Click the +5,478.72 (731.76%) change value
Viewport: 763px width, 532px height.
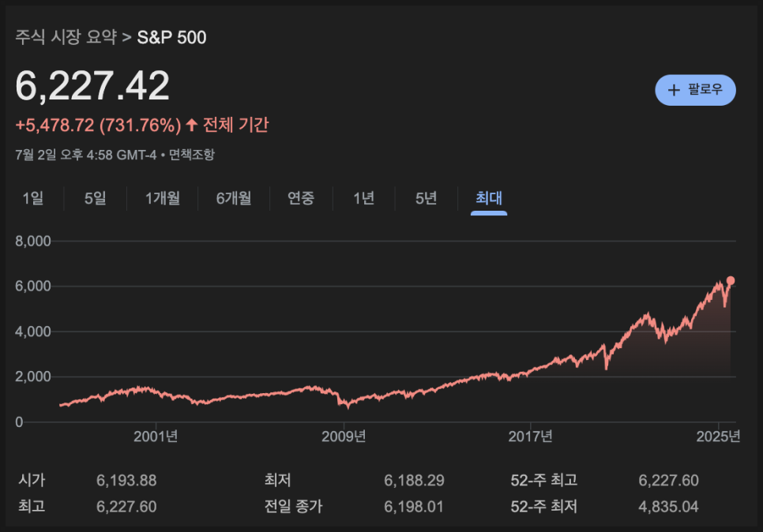point(98,125)
